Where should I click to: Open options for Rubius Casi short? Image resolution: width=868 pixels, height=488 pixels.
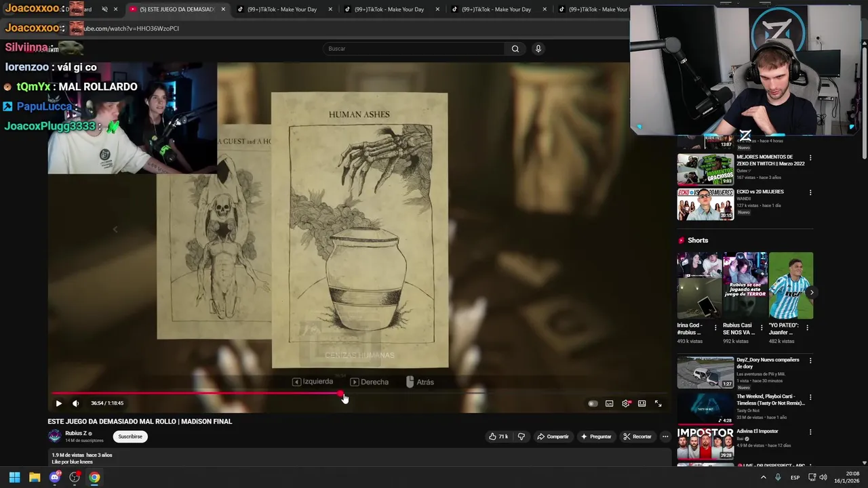point(761,327)
